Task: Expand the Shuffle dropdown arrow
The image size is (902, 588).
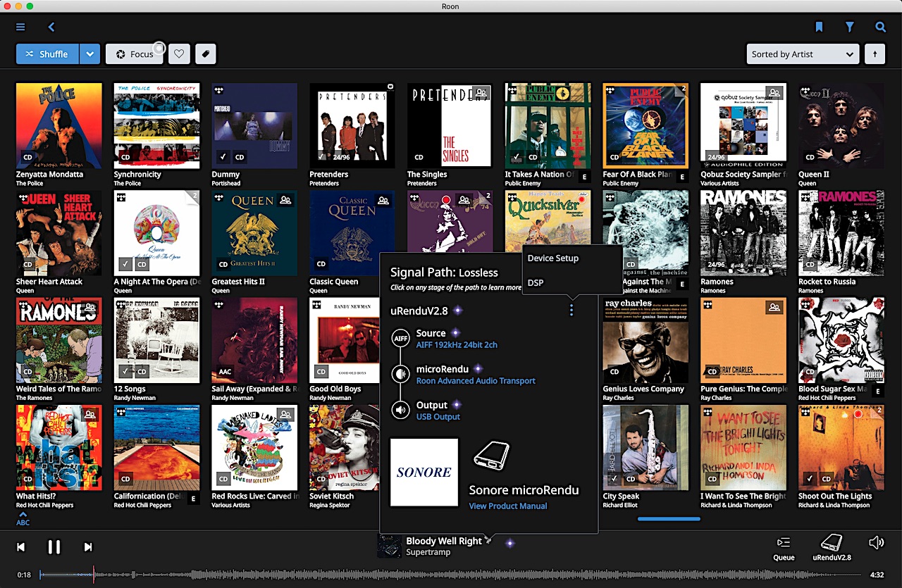Action: pos(89,54)
